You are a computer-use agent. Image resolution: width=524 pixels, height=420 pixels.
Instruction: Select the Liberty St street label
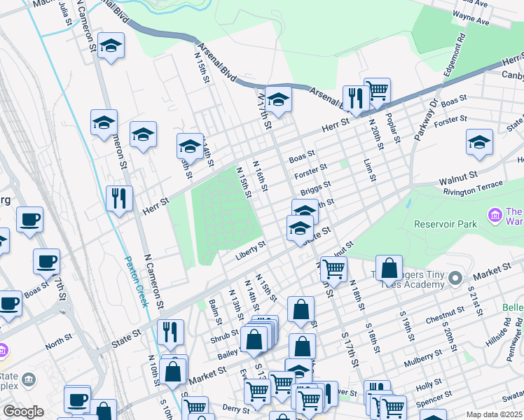point(251,251)
